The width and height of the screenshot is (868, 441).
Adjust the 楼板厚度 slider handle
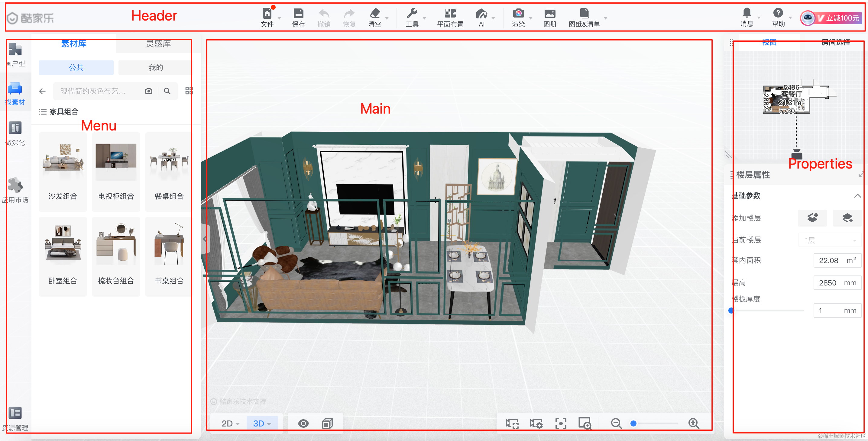[731, 311]
